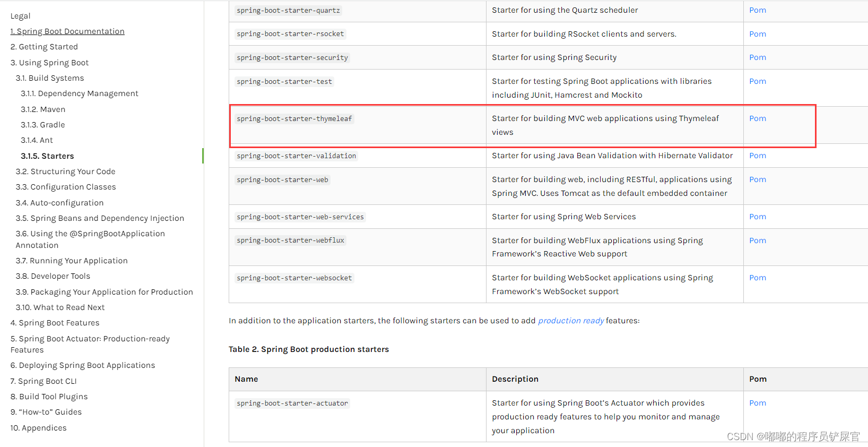The height and width of the screenshot is (447, 868).
Task: Click spring-boot-starter-websocket code text
Action: (294, 278)
